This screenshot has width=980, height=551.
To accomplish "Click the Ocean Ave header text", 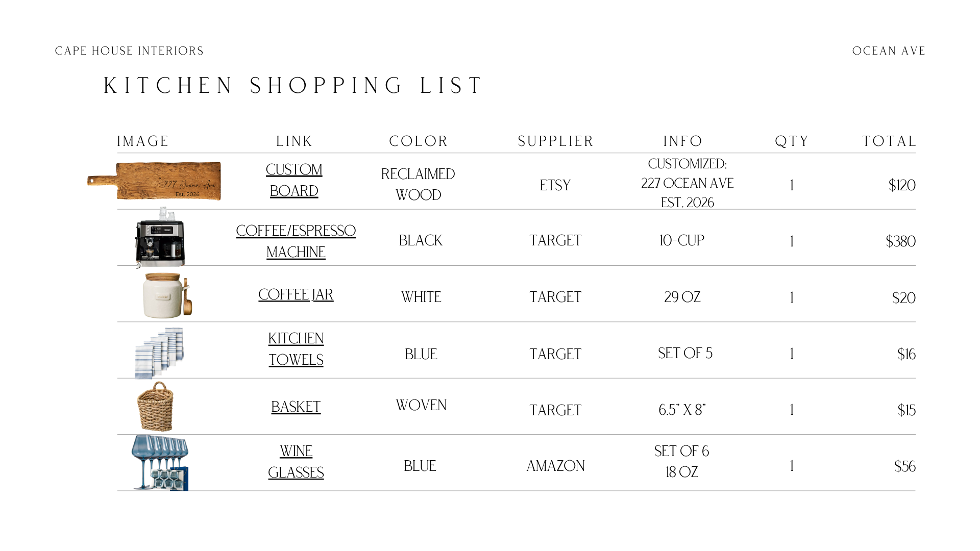I will point(889,51).
